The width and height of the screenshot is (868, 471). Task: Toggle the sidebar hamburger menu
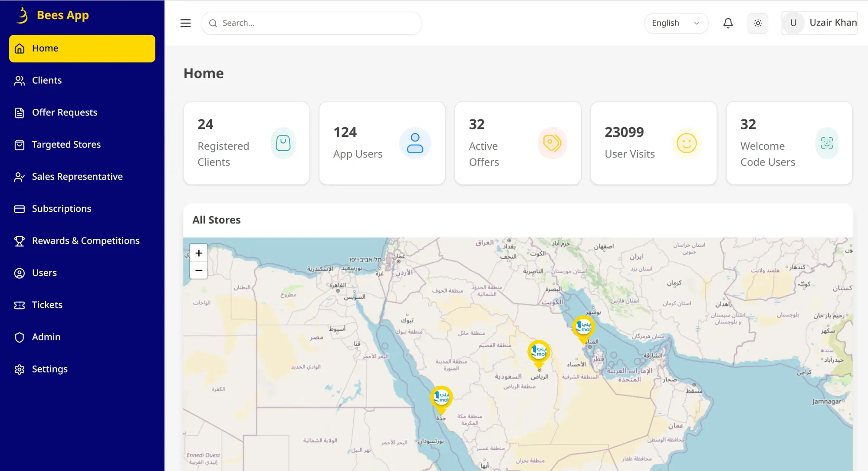(186, 23)
